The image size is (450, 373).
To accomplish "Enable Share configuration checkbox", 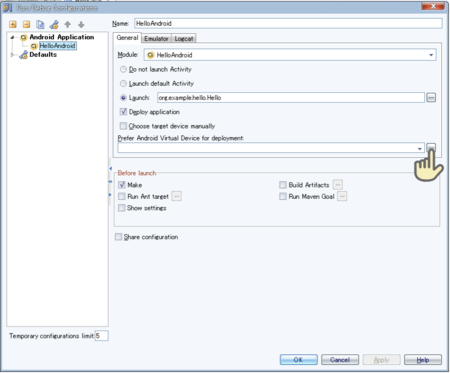I will 118,237.
